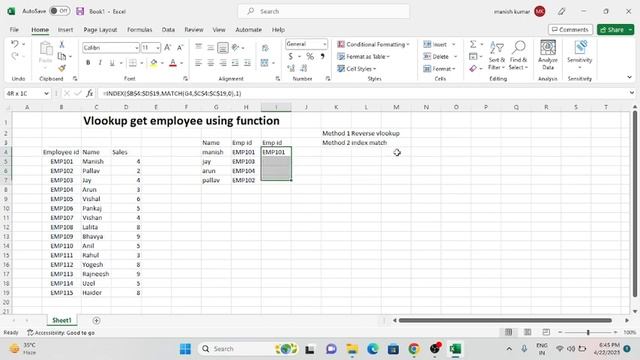The height and width of the screenshot is (360, 640).
Task: Click the Insert Function fx icon
Action: [x=89, y=93]
